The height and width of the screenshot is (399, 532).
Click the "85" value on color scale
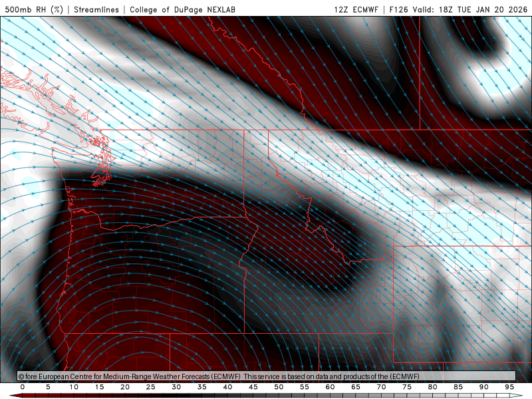coord(458,387)
